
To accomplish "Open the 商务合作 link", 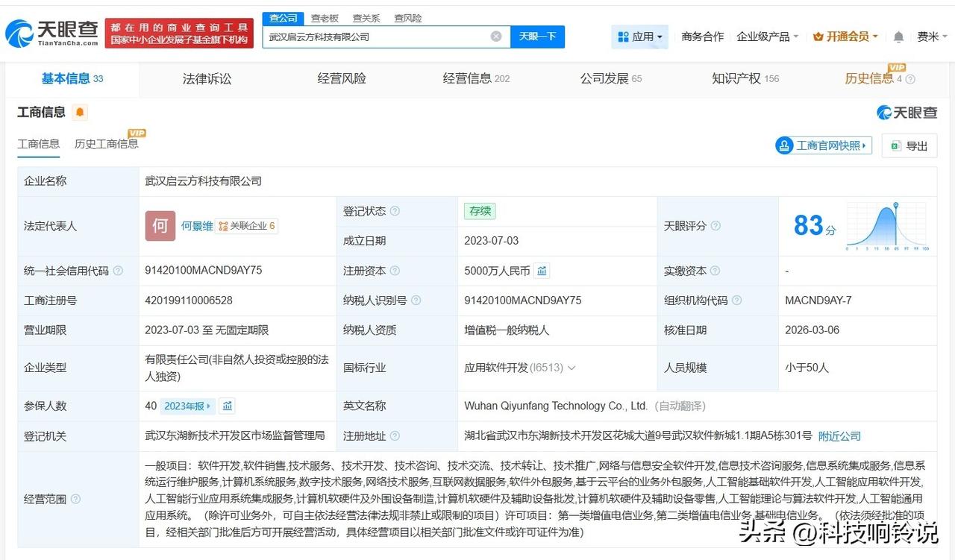I will pos(703,37).
